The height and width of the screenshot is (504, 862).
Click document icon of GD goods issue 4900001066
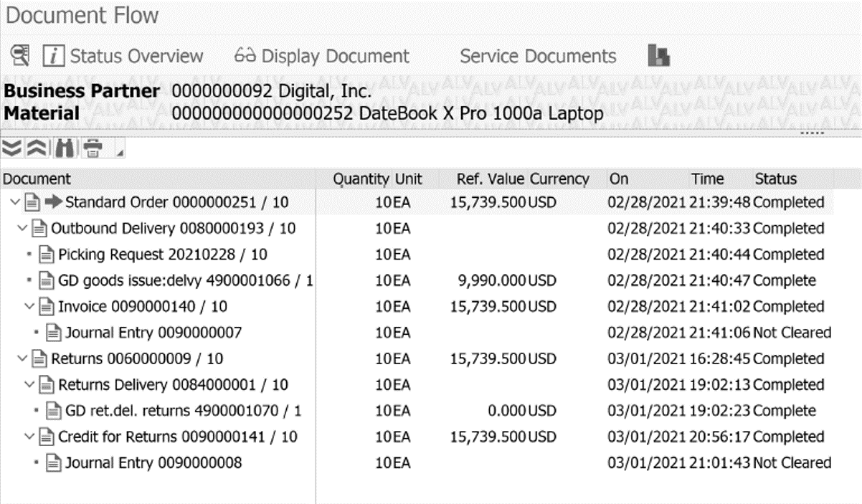pyautogui.click(x=47, y=281)
